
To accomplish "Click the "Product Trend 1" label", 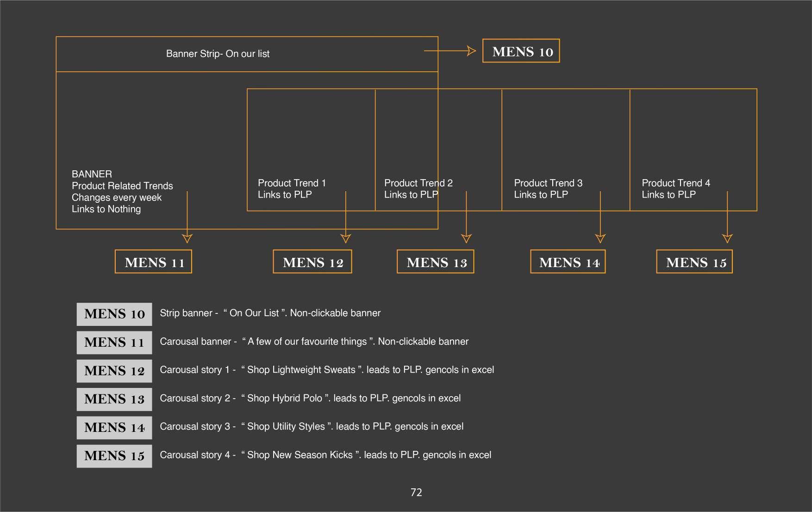I will (x=292, y=183).
